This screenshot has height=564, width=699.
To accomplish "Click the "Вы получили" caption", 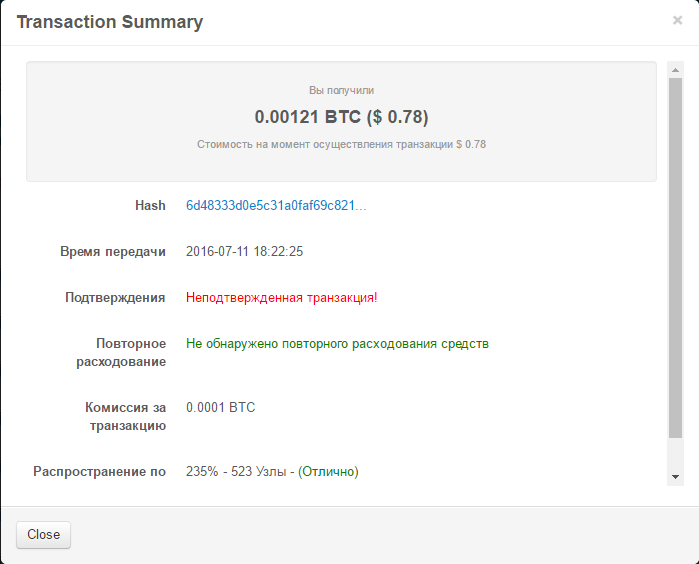I will (x=341, y=90).
